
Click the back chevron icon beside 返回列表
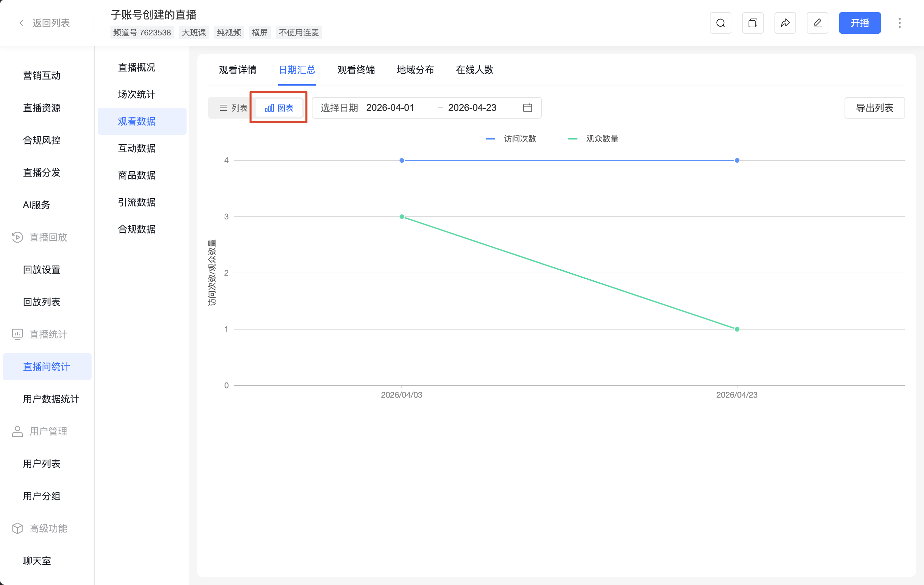tap(22, 23)
